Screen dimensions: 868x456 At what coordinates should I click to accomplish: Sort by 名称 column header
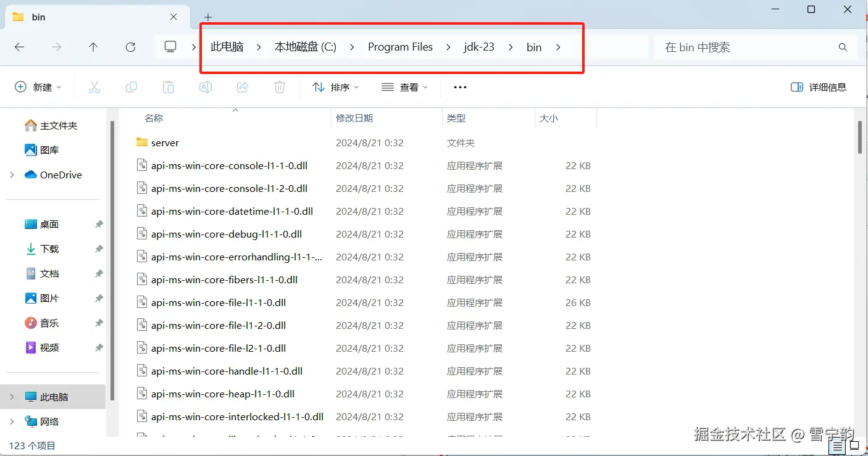pos(154,118)
